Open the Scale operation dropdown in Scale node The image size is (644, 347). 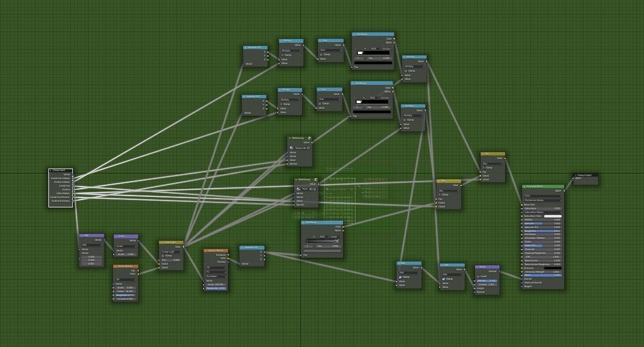click(126, 246)
